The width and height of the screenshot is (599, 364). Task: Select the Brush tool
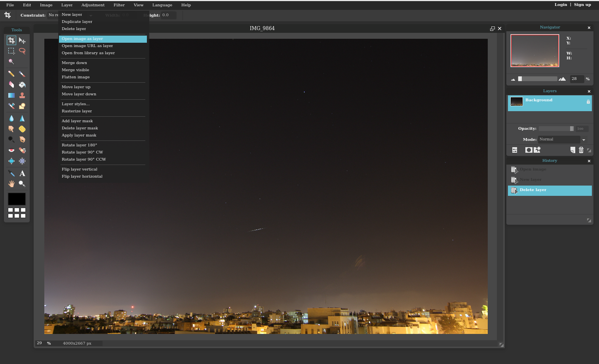tap(22, 74)
